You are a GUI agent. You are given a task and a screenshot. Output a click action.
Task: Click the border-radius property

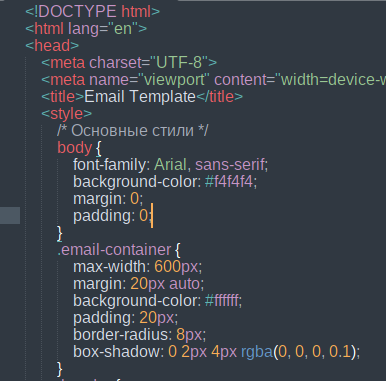point(120,335)
